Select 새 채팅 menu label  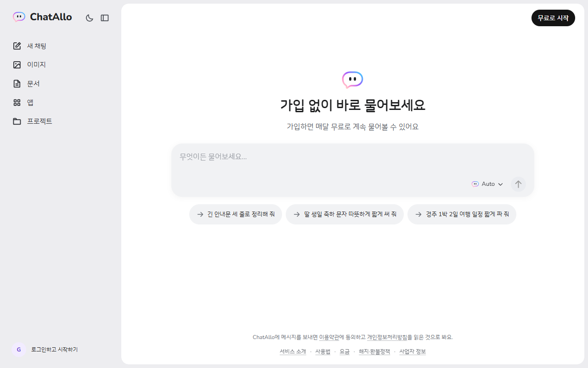37,46
